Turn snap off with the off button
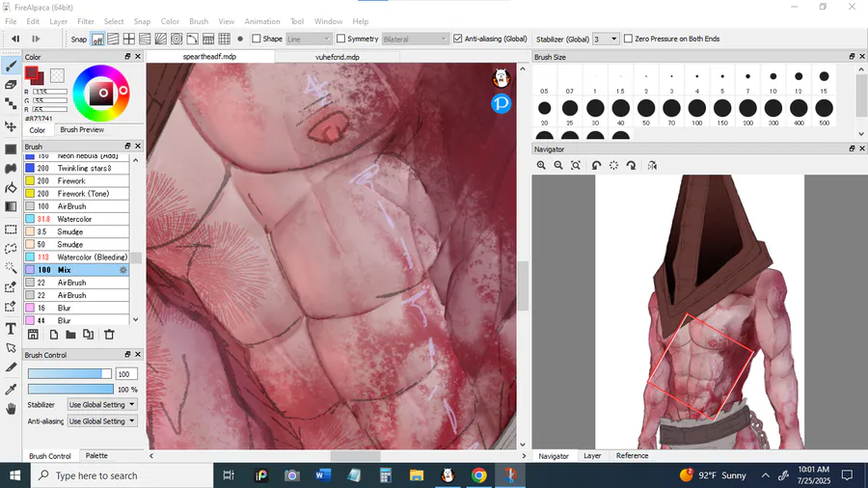 (x=97, y=39)
